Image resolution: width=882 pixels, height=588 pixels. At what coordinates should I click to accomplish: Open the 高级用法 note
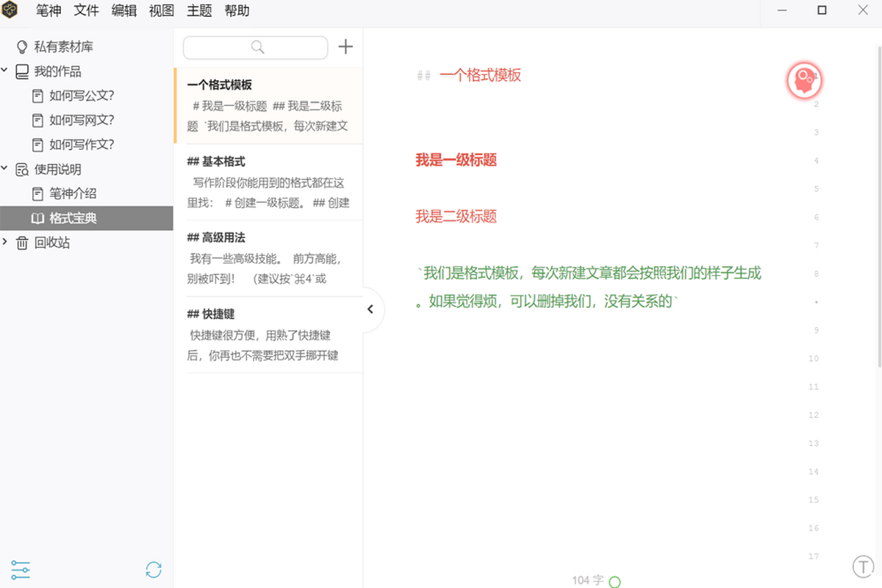pyautogui.click(x=268, y=258)
